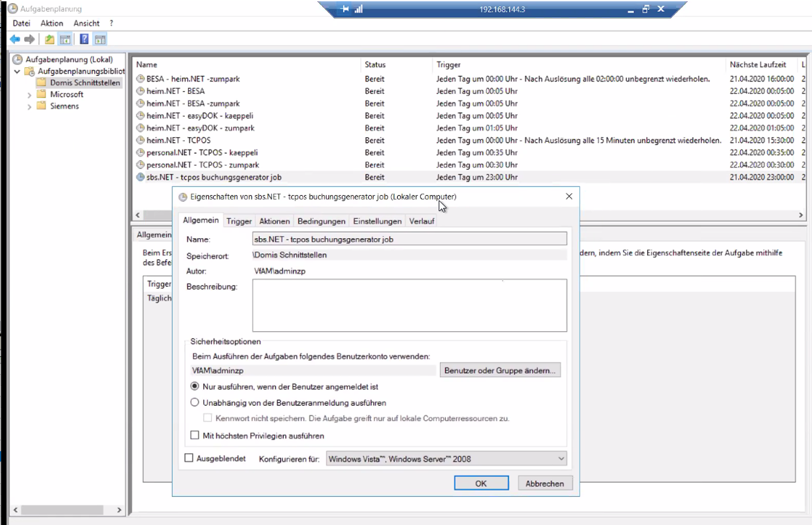The height and width of the screenshot is (525, 812).
Task: Switch to the Trigger tab in the dialog
Action: (x=239, y=222)
